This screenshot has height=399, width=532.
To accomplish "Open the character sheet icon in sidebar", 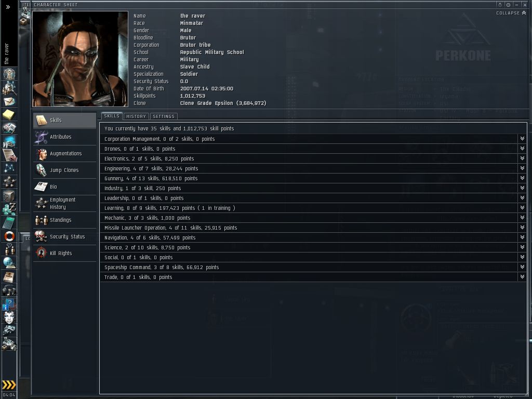I will (9, 74).
